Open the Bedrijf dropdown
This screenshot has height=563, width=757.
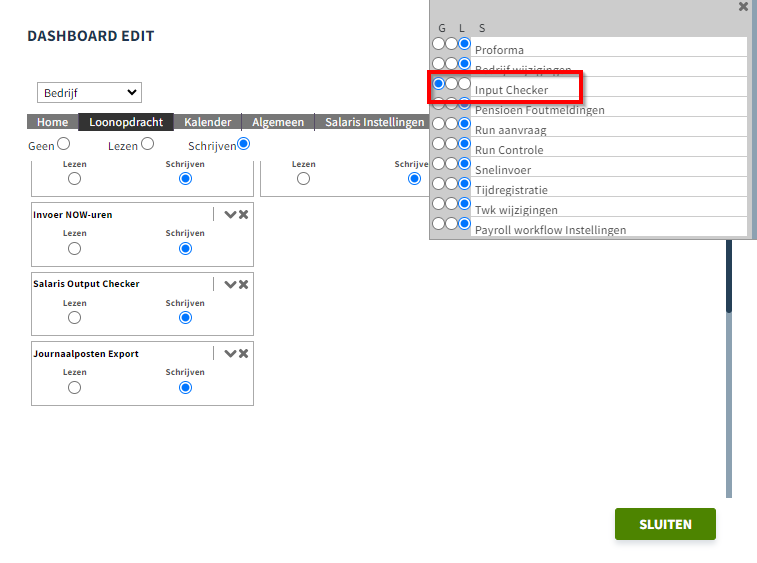tap(89, 93)
